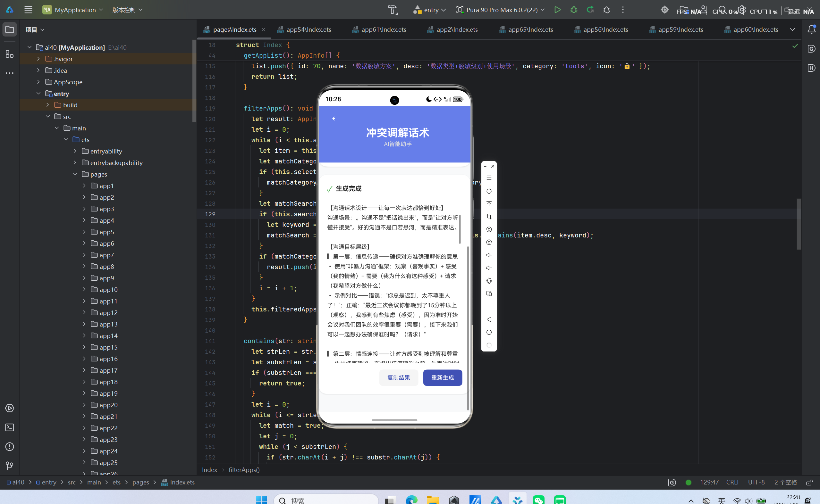Screen dimensions: 820x504
Task: Close the pages\Index.ets tab
Action: (264, 29)
